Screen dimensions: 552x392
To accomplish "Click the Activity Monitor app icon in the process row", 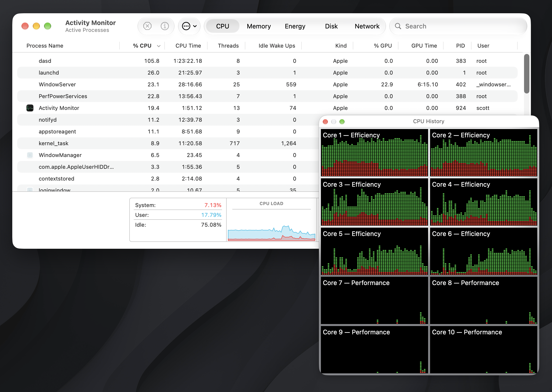I will pos(30,108).
